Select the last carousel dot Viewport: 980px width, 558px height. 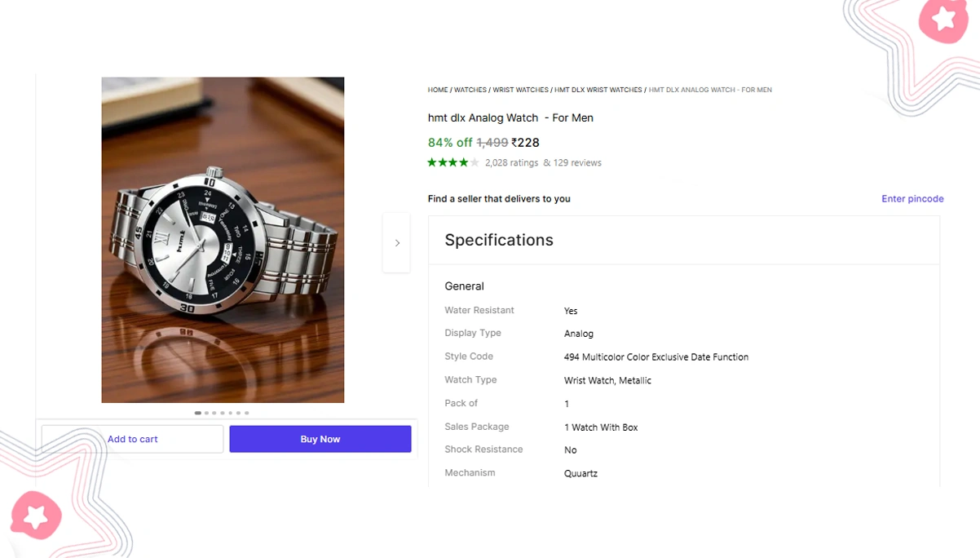[246, 413]
